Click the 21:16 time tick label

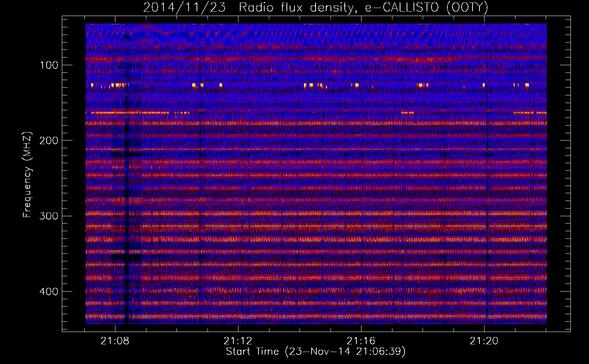pos(361,341)
